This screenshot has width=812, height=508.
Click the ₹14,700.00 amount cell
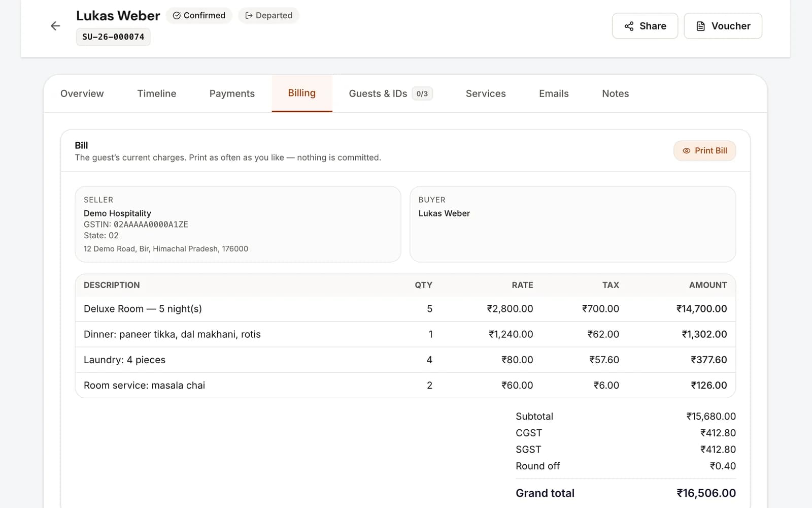[x=701, y=309]
